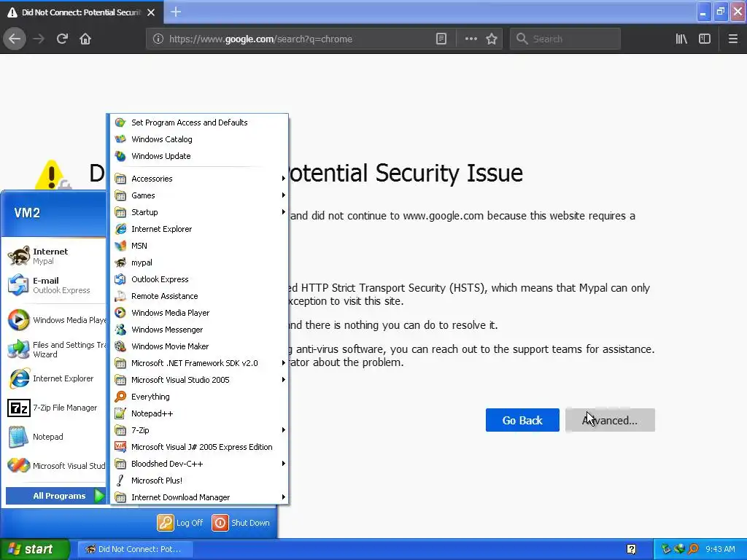The height and width of the screenshot is (560, 747).
Task: Expand the 7-Zip submenu
Action: tap(199, 430)
